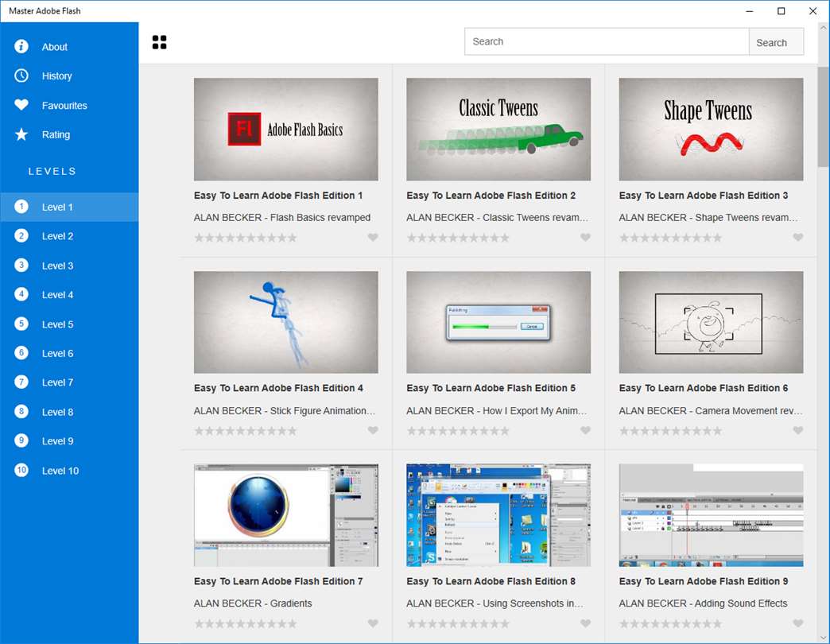Click the number 5 circle icon
Screen dimensions: 830x644
pos(21,324)
